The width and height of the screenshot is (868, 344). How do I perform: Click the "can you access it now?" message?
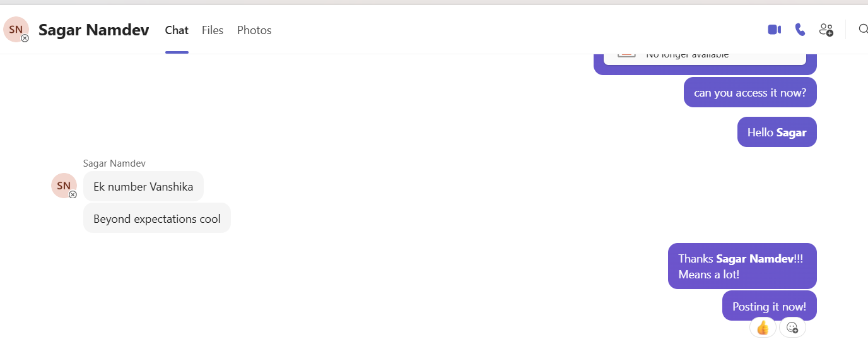pyautogui.click(x=750, y=93)
